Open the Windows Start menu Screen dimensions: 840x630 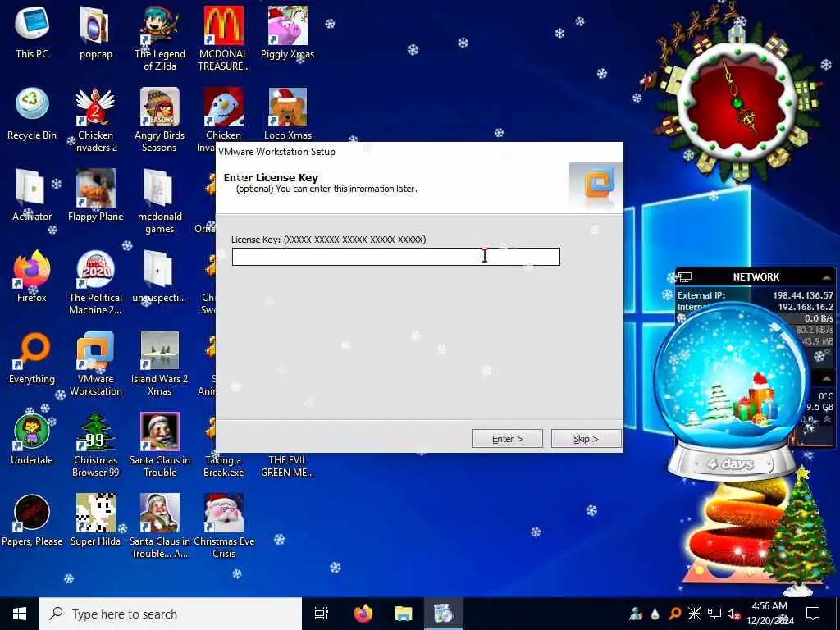coord(20,614)
